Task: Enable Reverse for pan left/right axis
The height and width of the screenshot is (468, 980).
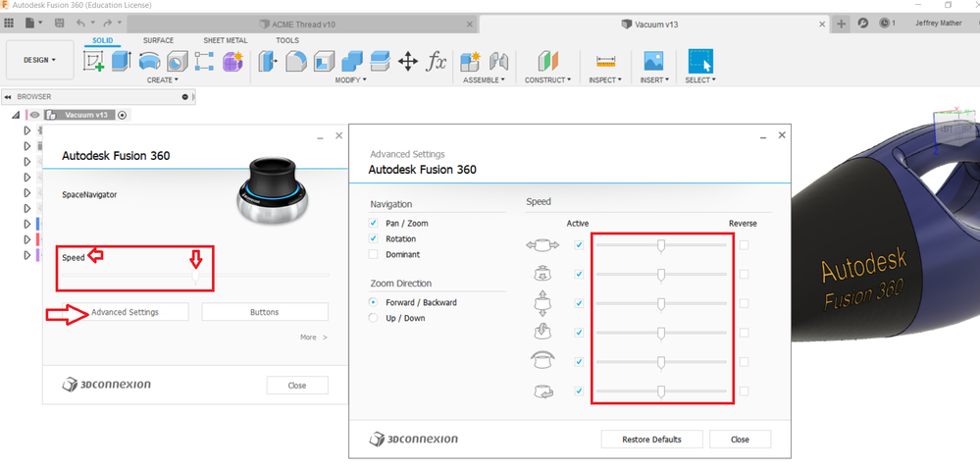Action: [744, 245]
